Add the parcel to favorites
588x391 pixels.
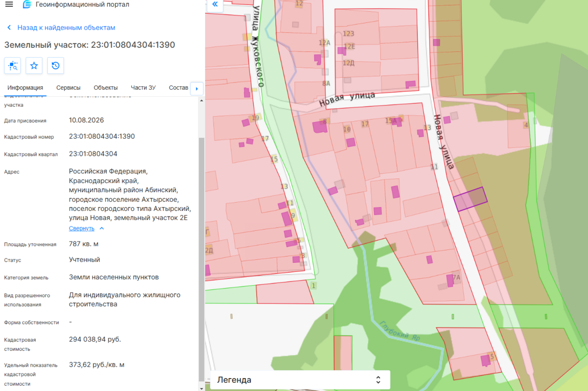point(34,65)
